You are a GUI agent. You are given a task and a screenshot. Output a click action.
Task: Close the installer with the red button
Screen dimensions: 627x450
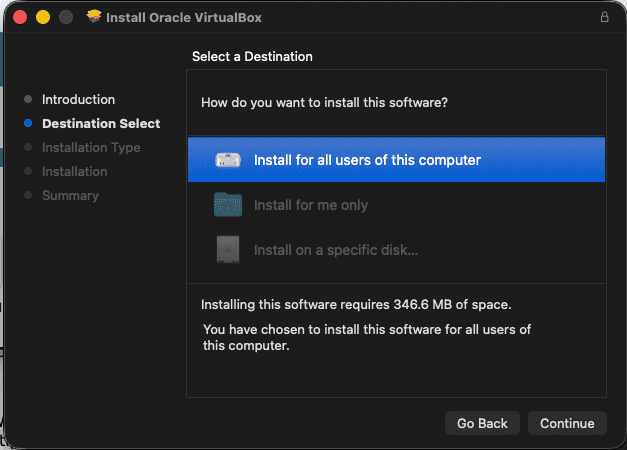(19, 17)
